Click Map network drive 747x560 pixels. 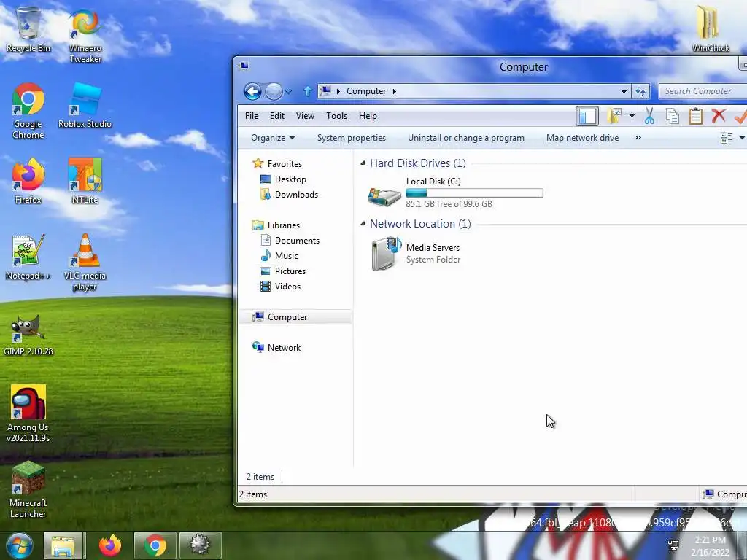coord(582,138)
